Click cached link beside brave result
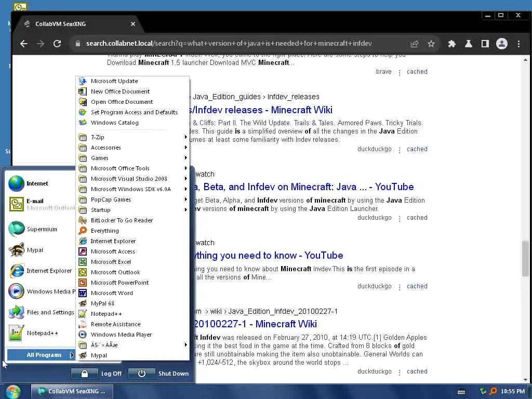Screen dimensions: 532x399 pyautogui.click(x=417, y=72)
